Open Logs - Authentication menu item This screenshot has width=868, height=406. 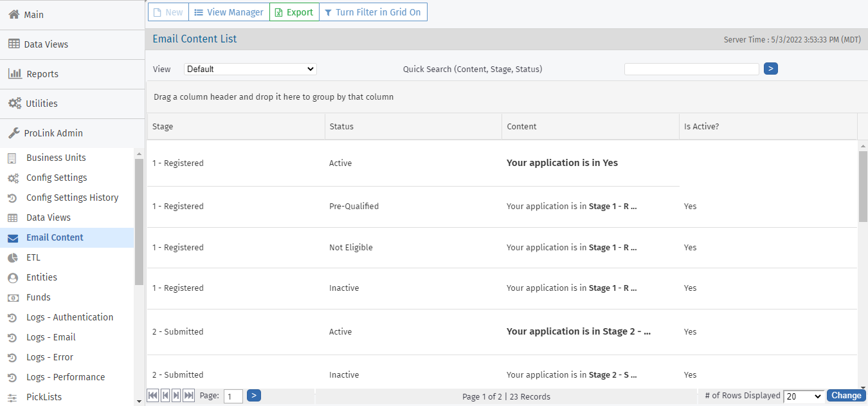tap(69, 317)
